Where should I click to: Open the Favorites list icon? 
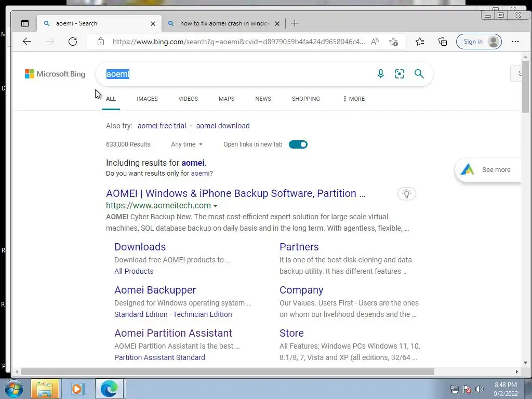click(x=420, y=42)
